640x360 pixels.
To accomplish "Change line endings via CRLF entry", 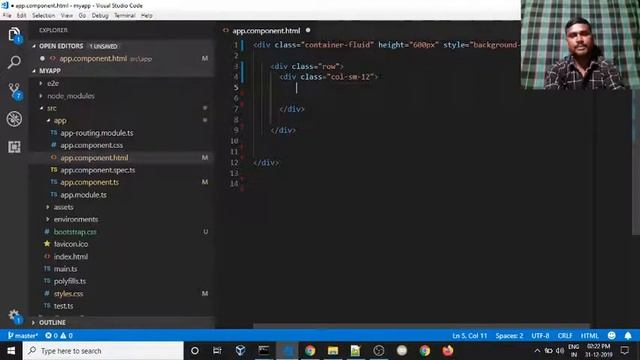I will point(565,336).
